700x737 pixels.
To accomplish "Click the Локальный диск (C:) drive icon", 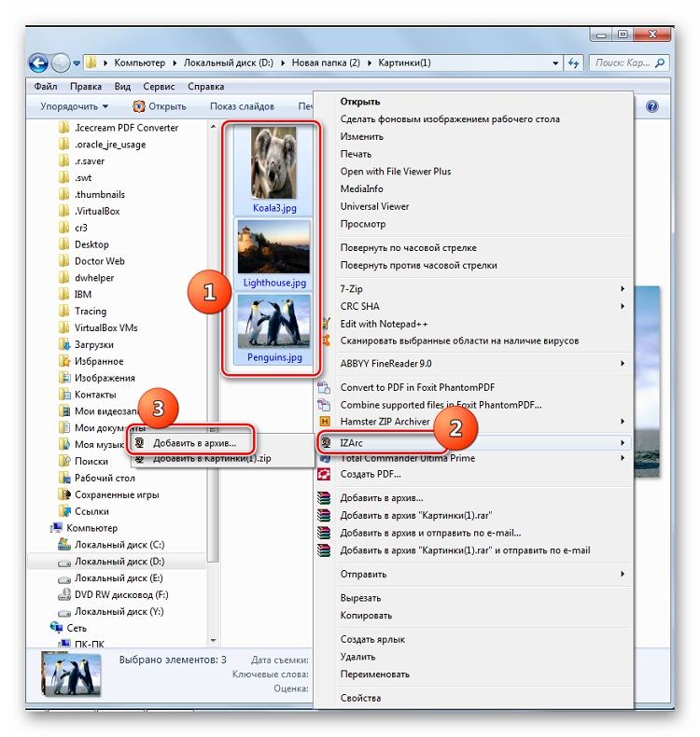I will [64, 544].
